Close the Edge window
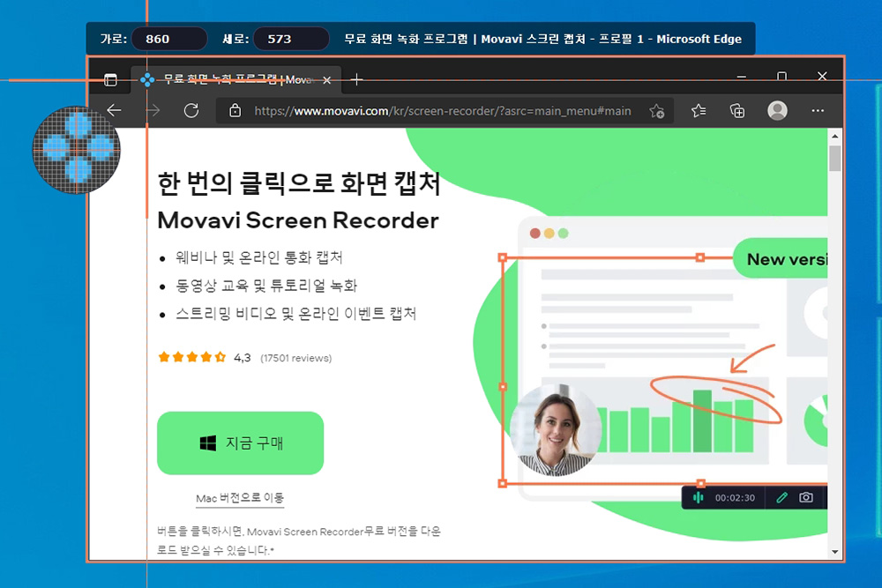The height and width of the screenshot is (588, 882). click(x=822, y=76)
